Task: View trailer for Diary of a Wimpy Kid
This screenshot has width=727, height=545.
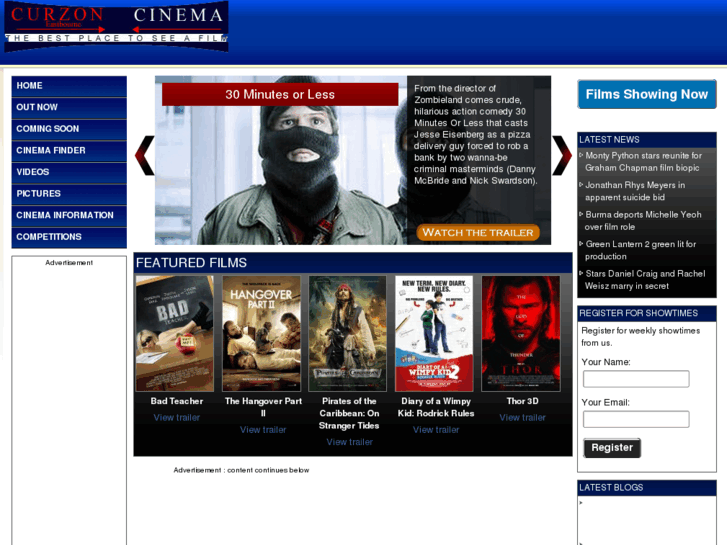Action: (436, 430)
